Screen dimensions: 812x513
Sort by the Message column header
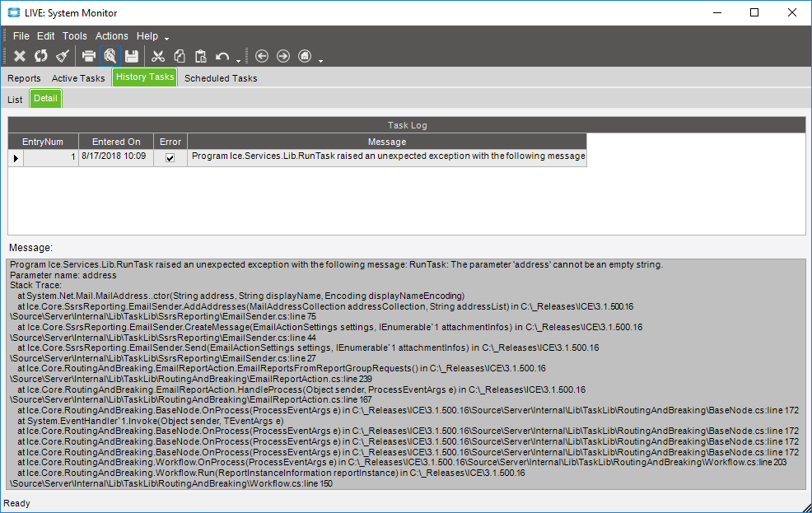click(387, 142)
